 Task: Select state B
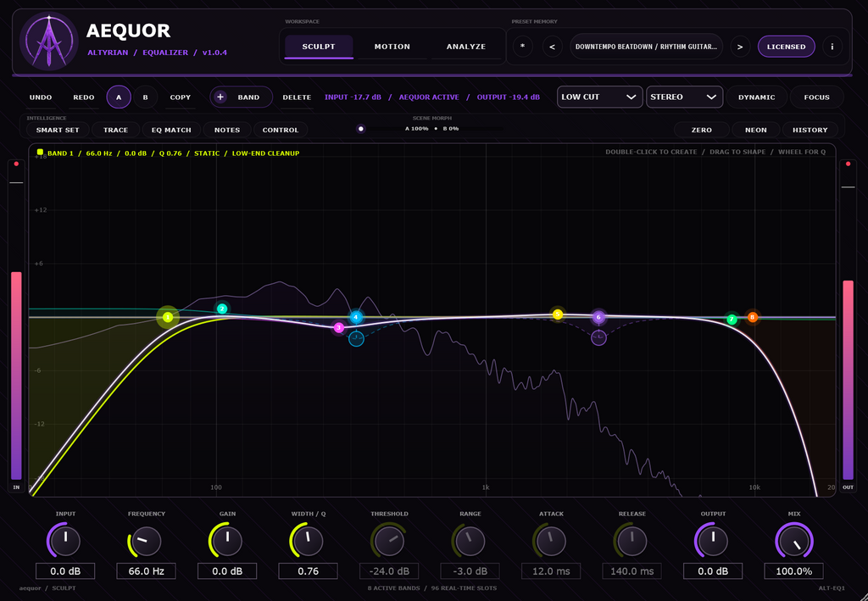(x=145, y=97)
